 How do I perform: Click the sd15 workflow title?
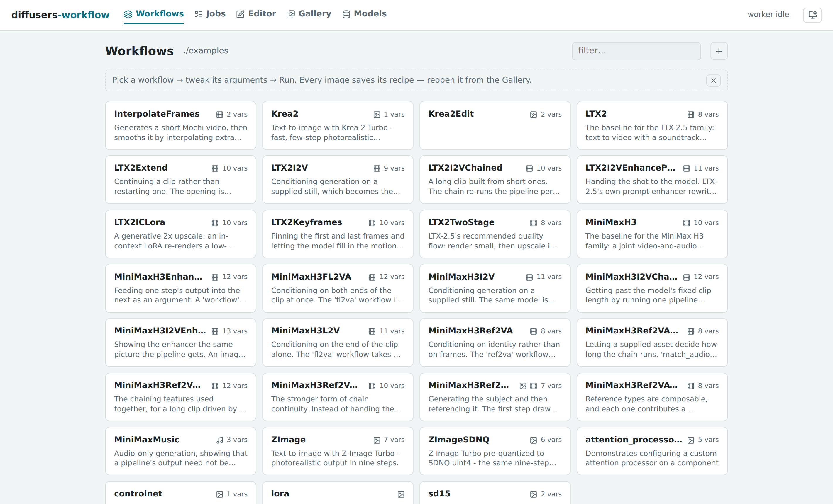[439, 493]
